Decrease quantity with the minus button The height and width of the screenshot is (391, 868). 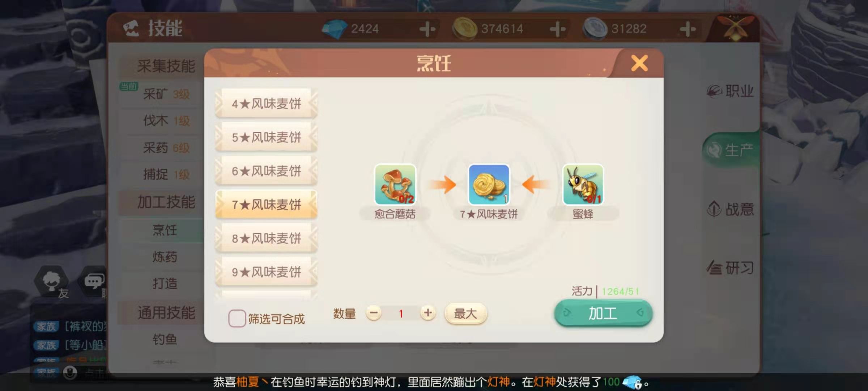[374, 313]
